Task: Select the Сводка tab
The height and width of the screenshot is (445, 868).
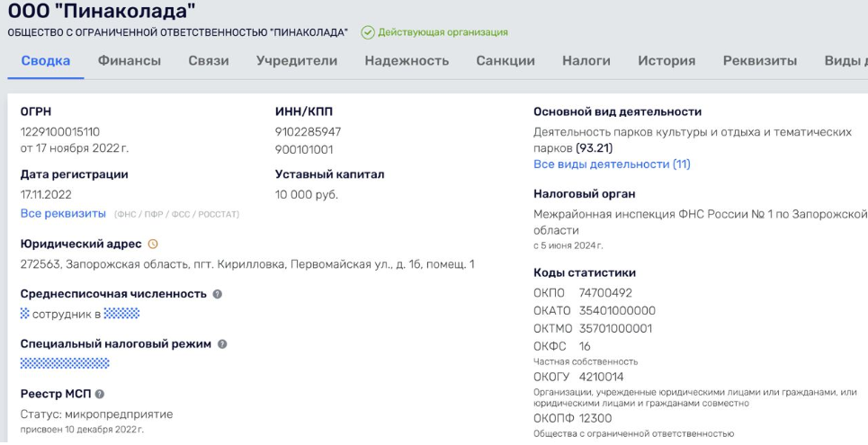Action: (46, 61)
